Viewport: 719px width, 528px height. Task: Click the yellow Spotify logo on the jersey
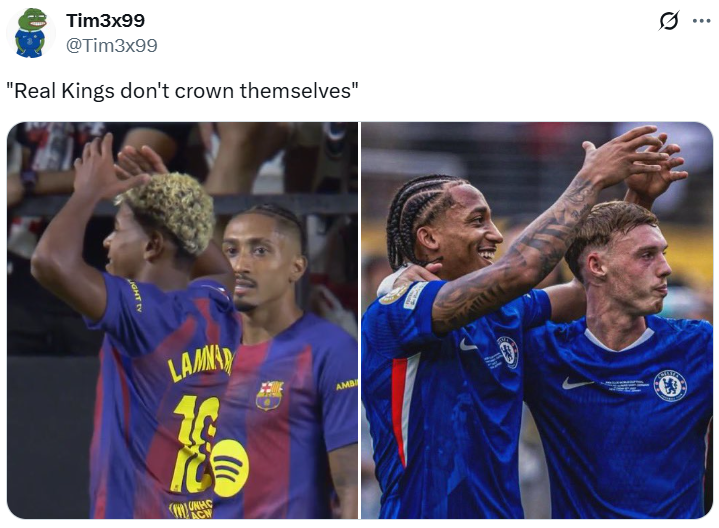click(x=230, y=468)
